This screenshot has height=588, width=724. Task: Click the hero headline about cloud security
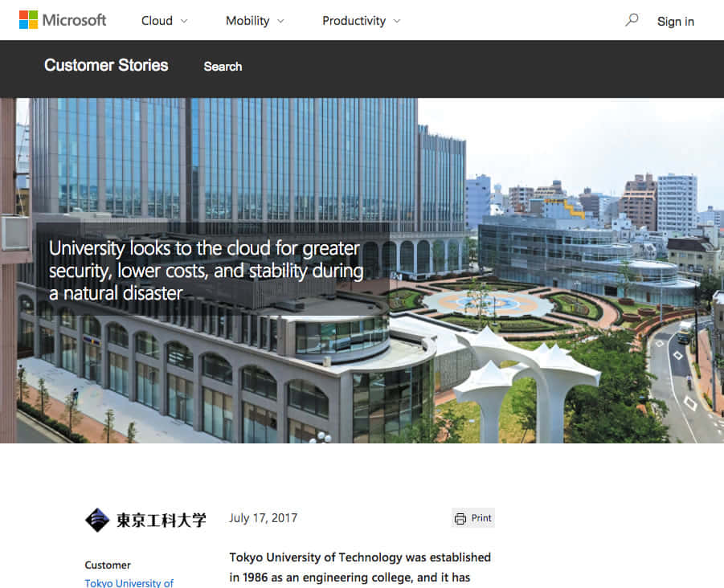[x=206, y=271]
